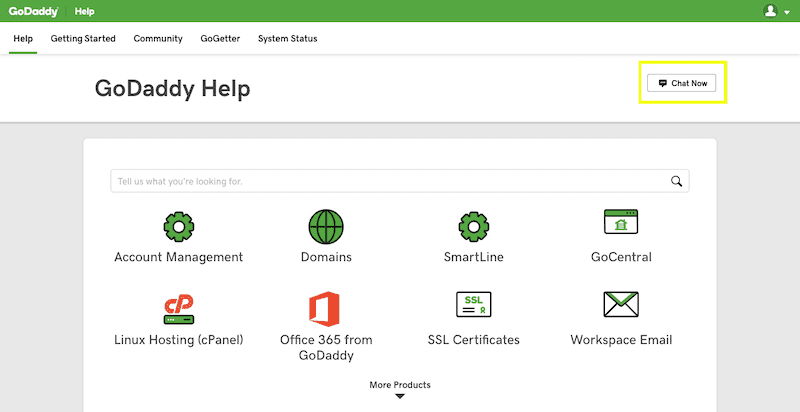Viewport: 800px width, 412px height.
Task: Click the GoCentral label link
Action: (x=621, y=257)
